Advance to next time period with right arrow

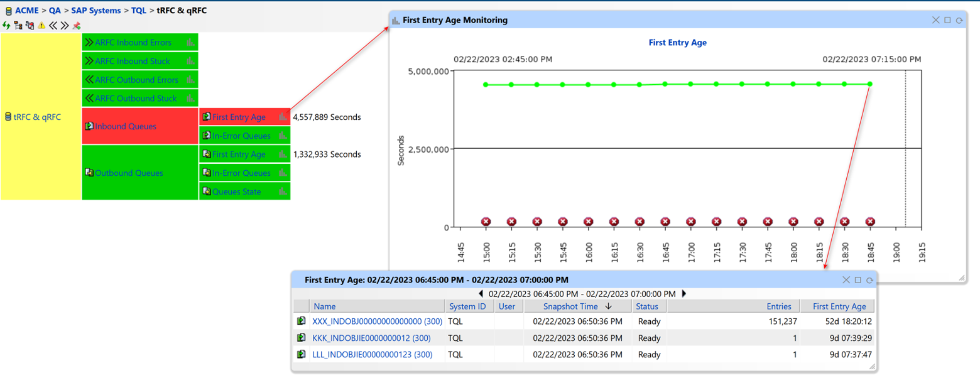tap(684, 293)
